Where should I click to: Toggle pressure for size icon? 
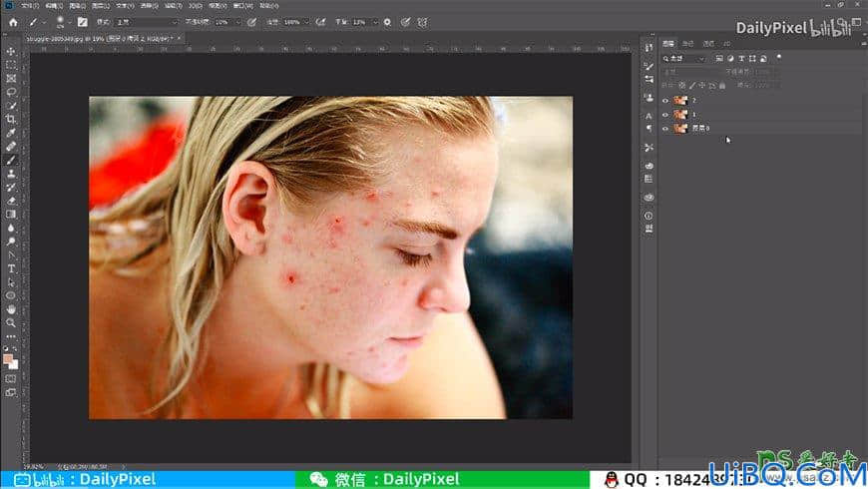point(405,23)
